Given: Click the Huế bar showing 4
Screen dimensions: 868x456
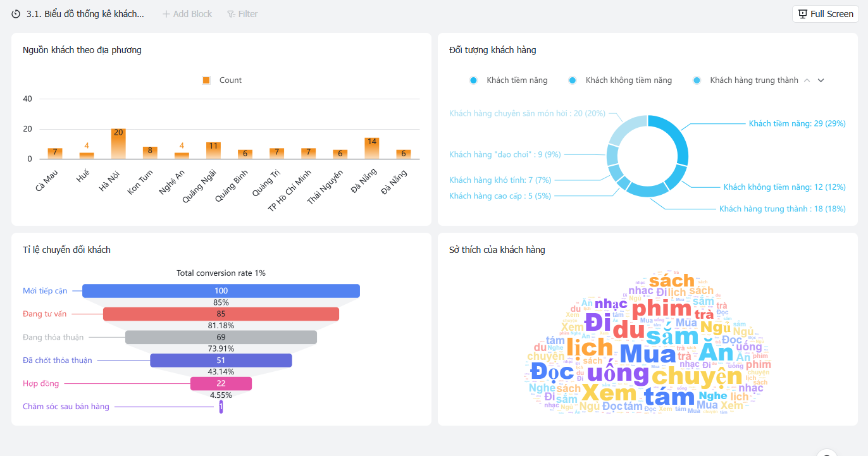Looking at the screenshot, I should coord(87,156).
